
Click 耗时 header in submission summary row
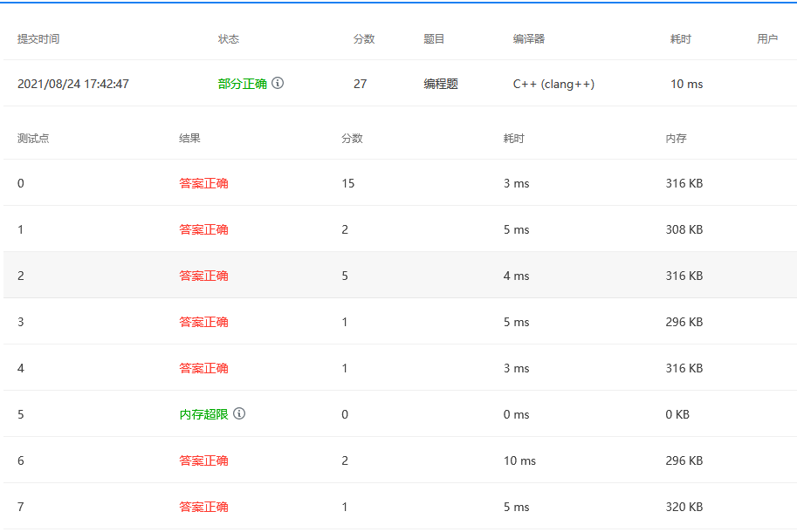681,39
